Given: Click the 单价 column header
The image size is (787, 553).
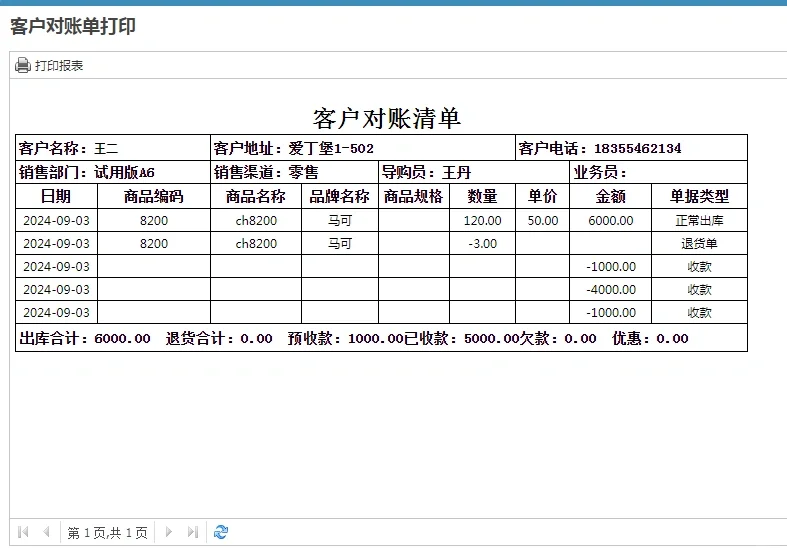Looking at the screenshot, I should pyautogui.click(x=543, y=196).
